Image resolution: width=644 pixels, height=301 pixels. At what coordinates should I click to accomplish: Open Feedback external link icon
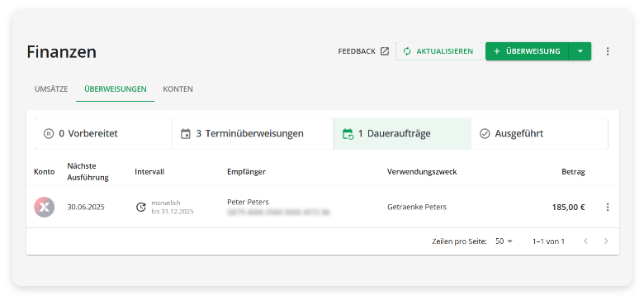tap(385, 51)
